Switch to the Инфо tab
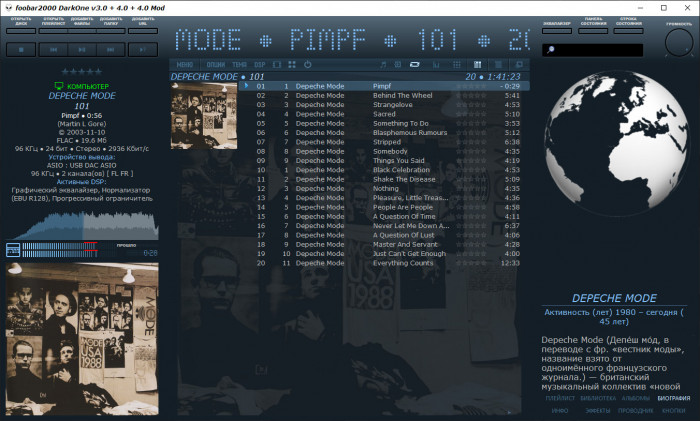This screenshot has height=421, width=700. tap(560, 410)
